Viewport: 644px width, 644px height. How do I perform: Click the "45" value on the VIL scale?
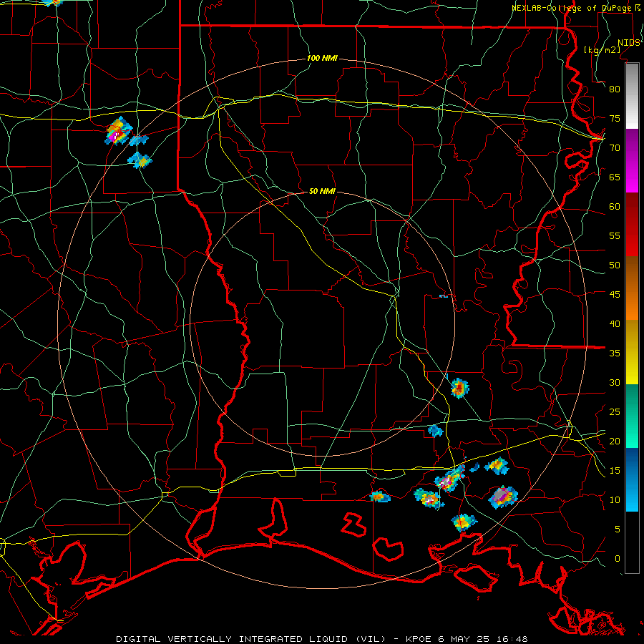click(615, 295)
